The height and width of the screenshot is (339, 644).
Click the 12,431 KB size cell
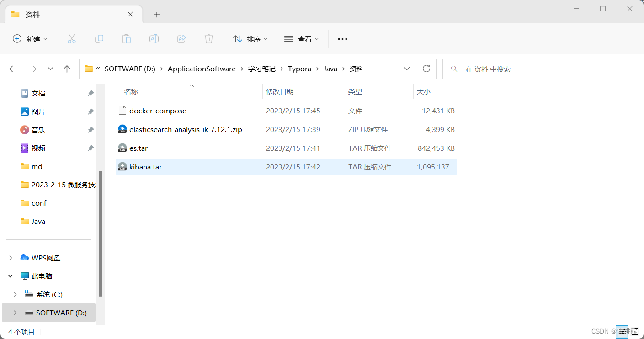coord(438,111)
